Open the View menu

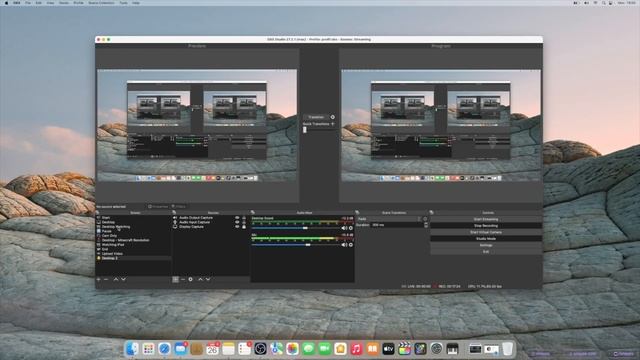[50, 3]
